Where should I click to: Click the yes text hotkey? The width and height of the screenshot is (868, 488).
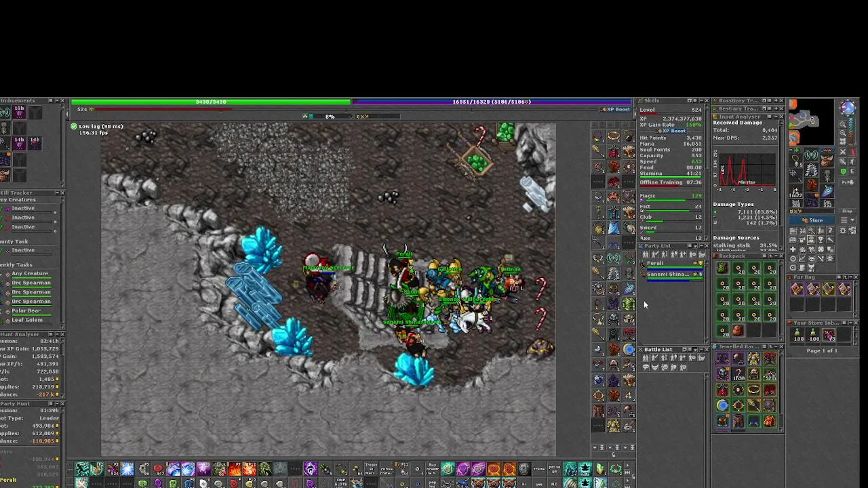(538, 483)
